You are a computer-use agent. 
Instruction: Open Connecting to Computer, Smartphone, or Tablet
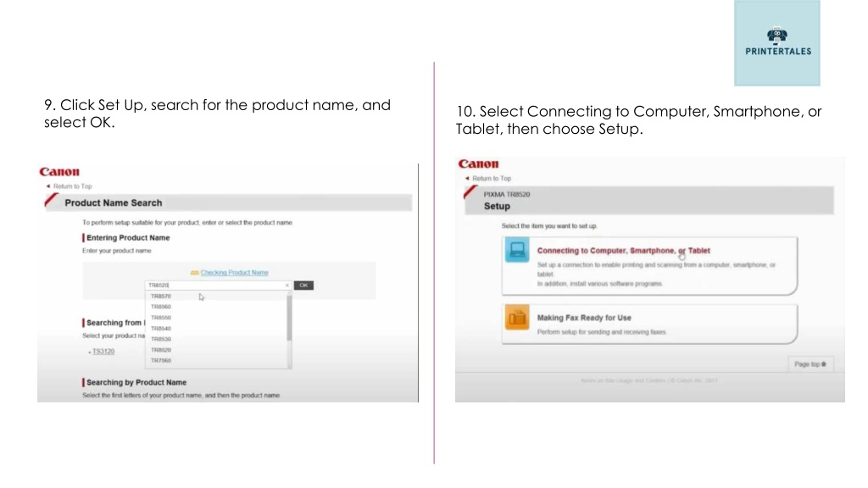(x=623, y=251)
